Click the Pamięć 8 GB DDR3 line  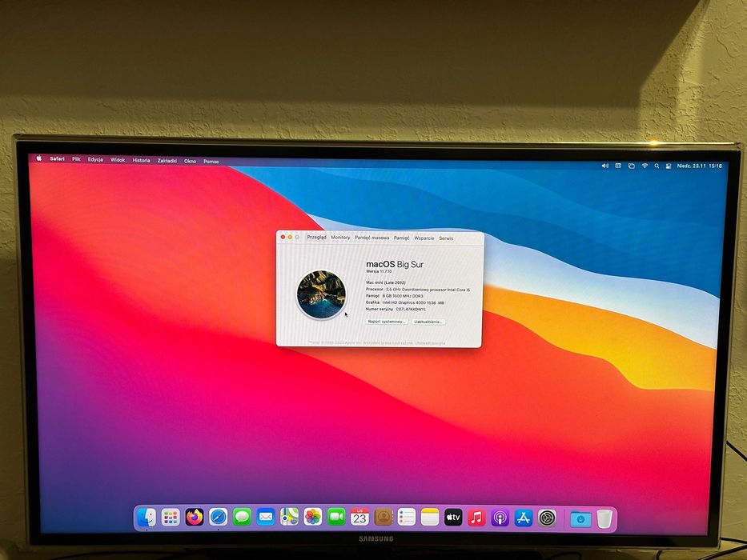pos(394,296)
